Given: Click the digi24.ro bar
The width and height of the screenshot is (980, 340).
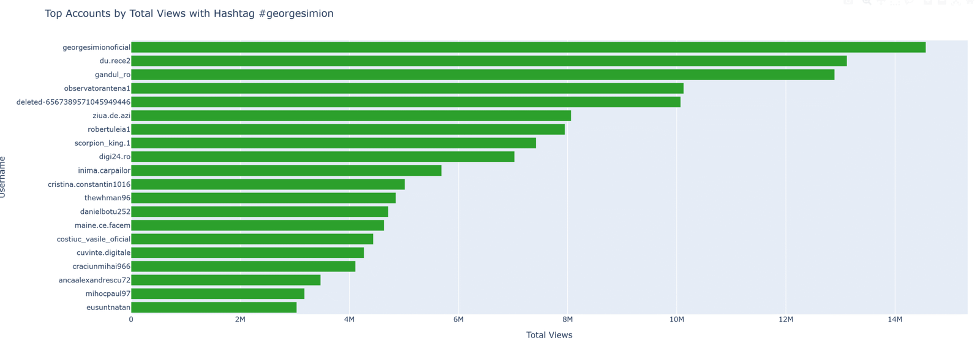Looking at the screenshot, I should [x=323, y=157].
